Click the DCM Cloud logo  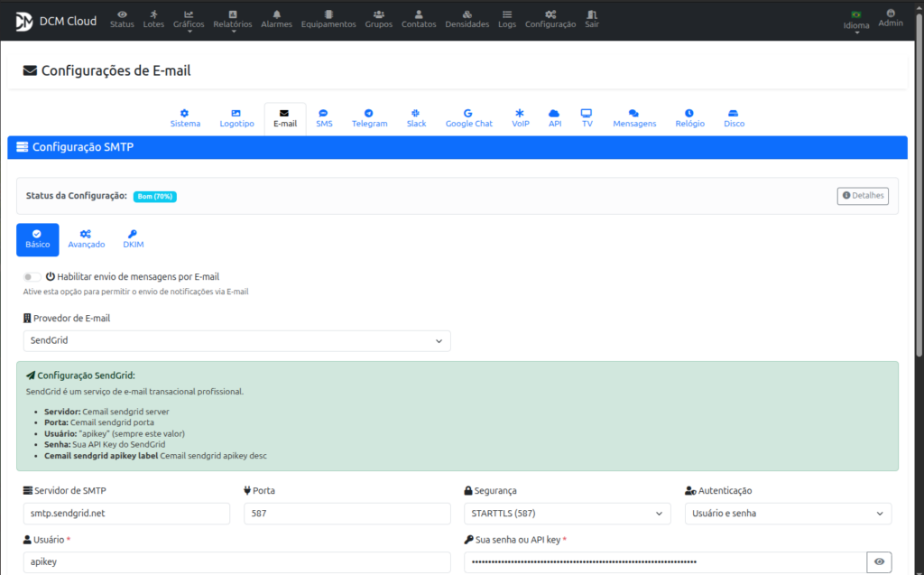coord(56,21)
